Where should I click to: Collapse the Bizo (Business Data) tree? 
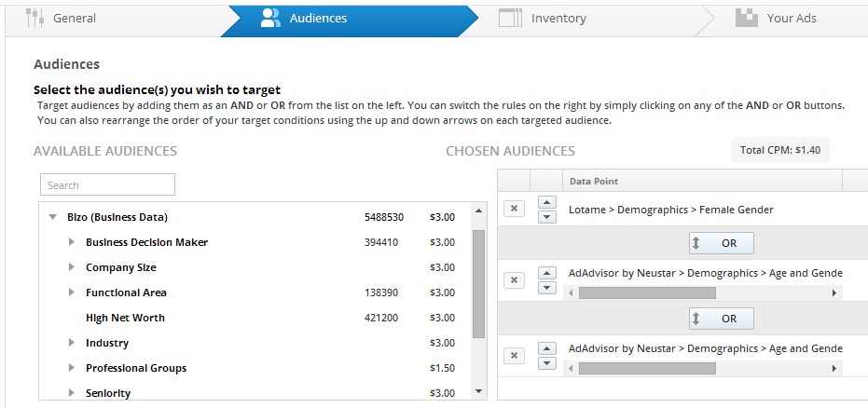53,217
